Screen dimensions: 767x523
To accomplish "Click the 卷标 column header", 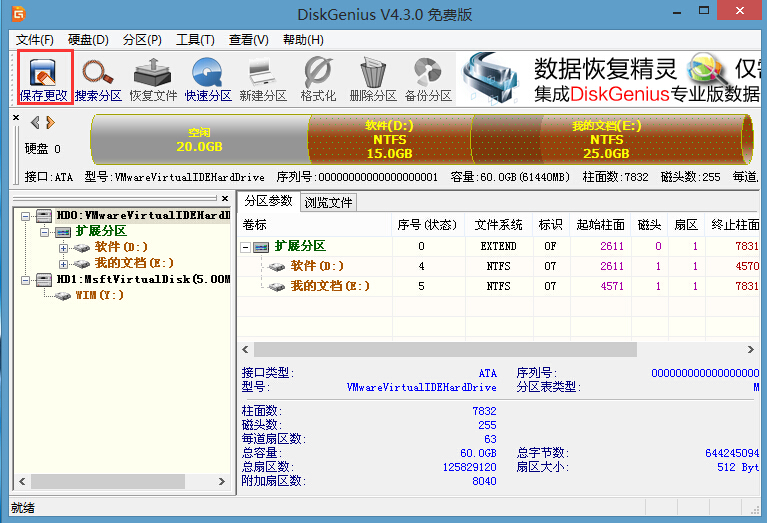I will [x=315, y=225].
